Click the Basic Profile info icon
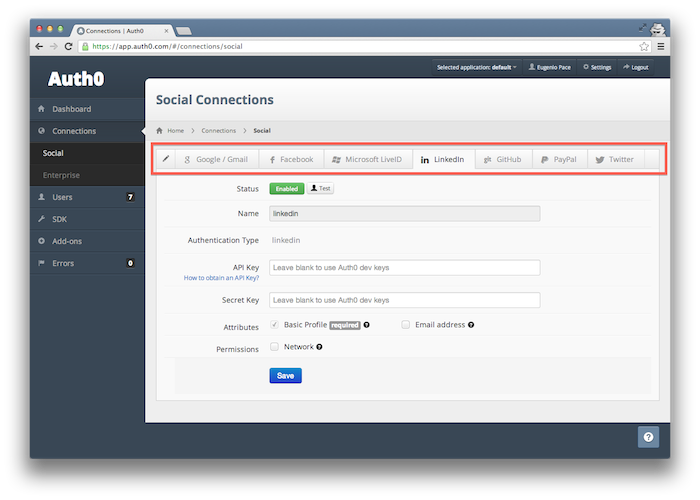 coord(367,325)
